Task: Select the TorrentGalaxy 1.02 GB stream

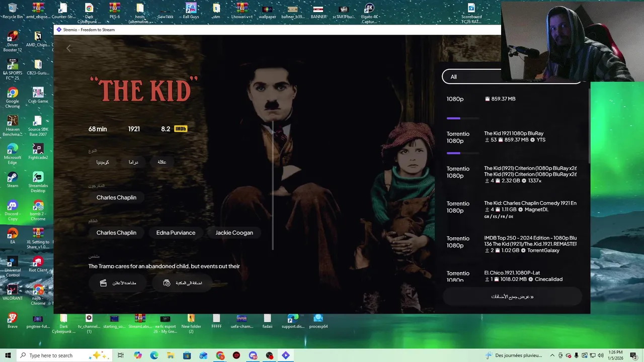Action: tap(512, 244)
